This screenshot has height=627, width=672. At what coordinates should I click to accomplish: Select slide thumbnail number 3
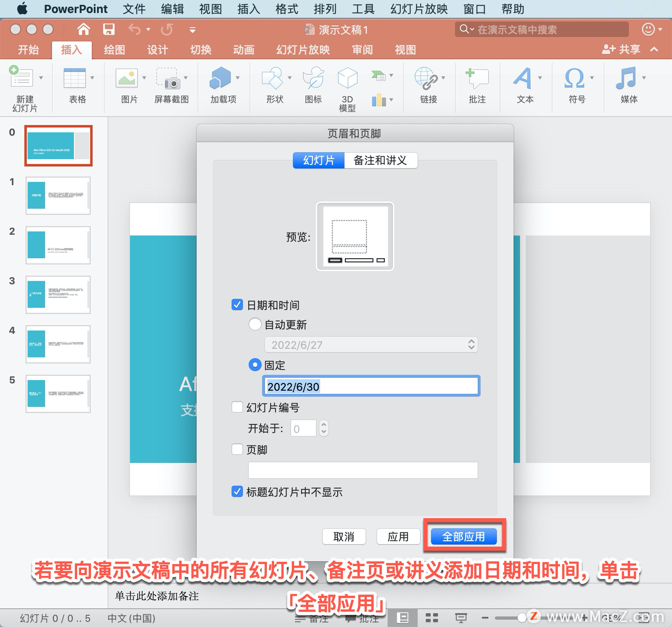[58, 294]
